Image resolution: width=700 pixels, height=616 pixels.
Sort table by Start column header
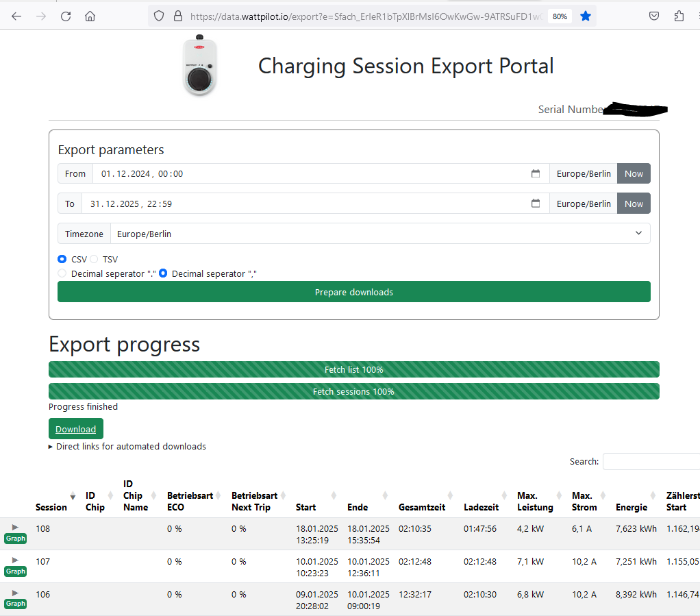click(305, 507)
